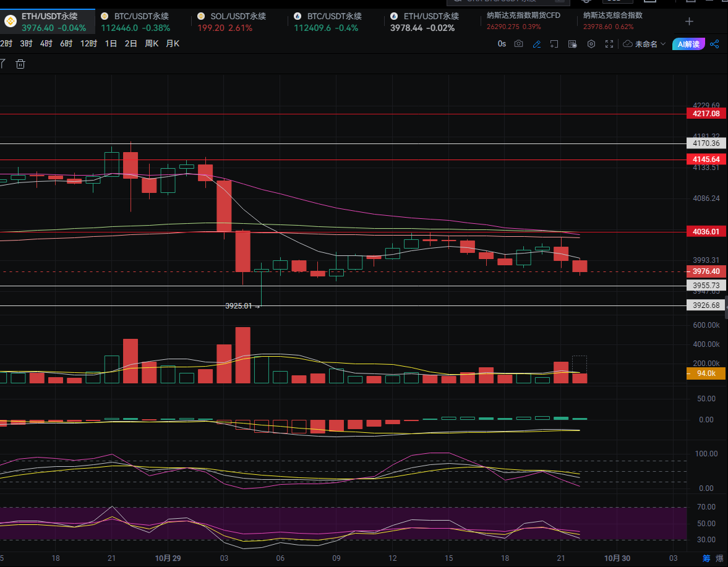Click the hide-indicator image icon
This screenshot has height=567, width=728.
tap(572, 44)
